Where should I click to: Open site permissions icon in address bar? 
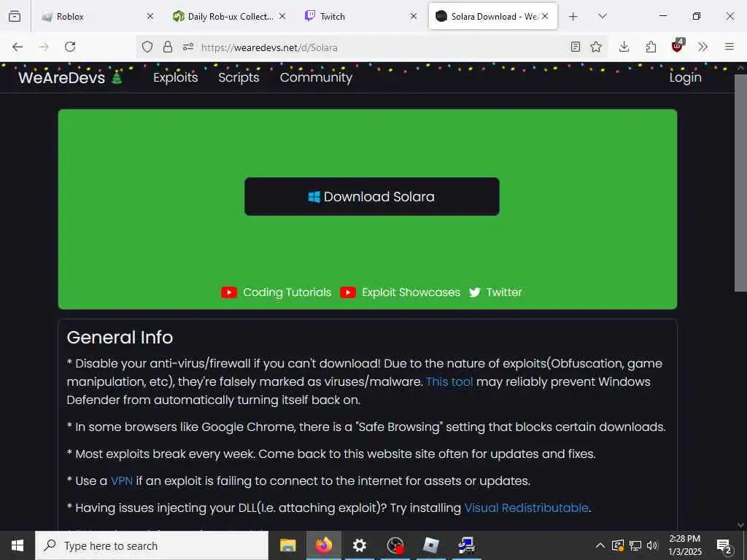click(188, 47)
